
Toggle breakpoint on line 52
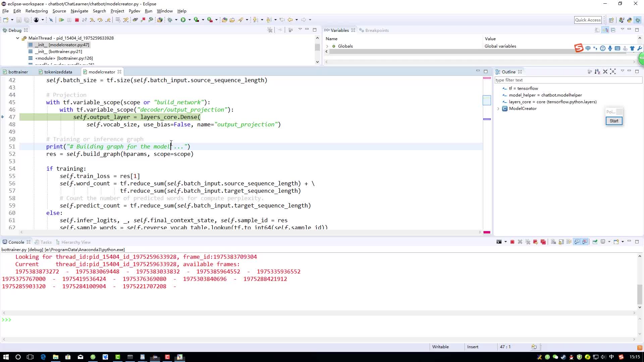click(x=4, y=154)
